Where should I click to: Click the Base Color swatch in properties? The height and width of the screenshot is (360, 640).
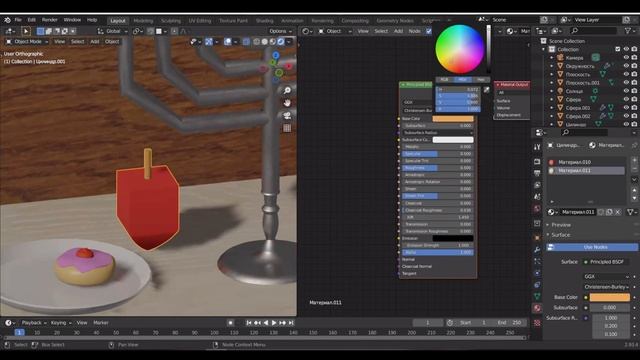[609, 298]
